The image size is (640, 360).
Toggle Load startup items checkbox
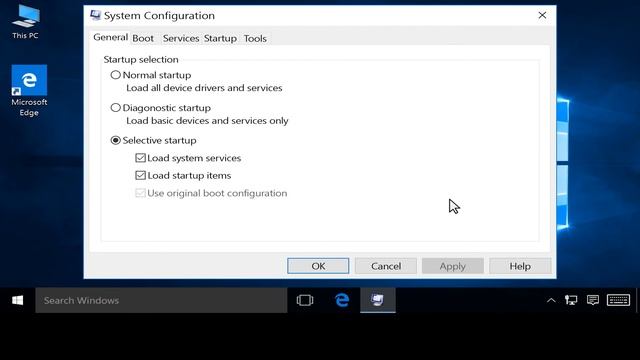[x=140, y=176]
